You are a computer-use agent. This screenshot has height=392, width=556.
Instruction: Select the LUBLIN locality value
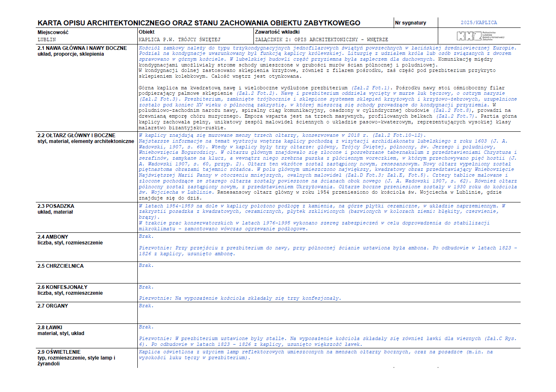pos(47,39)
